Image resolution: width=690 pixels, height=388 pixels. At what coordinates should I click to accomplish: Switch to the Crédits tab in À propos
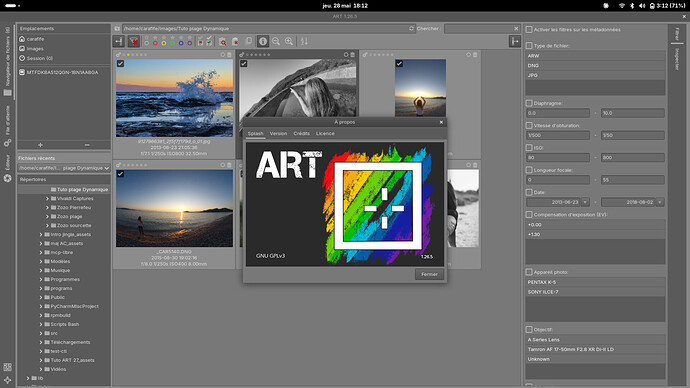(x=301, y=133)
